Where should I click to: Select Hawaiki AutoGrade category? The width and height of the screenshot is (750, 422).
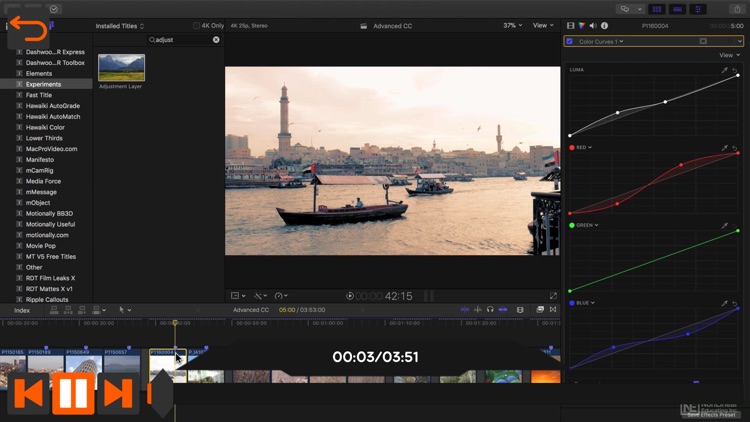tap(53, 106)
